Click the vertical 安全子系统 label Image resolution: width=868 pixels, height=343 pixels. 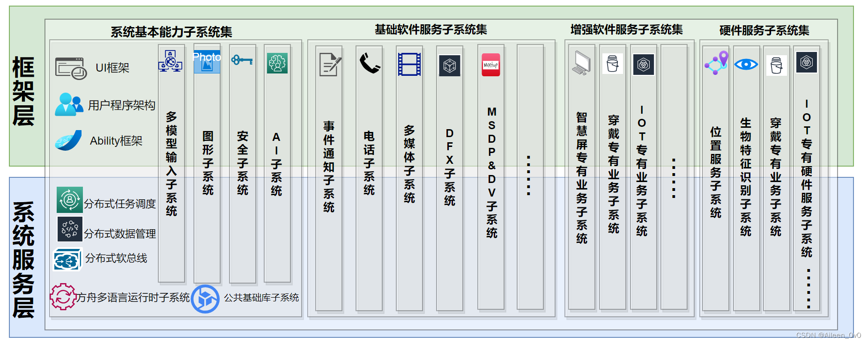click(243, 163)
